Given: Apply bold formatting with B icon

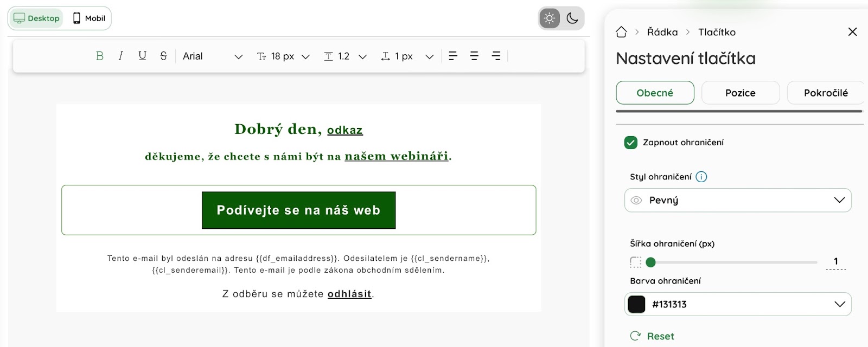Looking at the screenshot, I should pos(100,56).
